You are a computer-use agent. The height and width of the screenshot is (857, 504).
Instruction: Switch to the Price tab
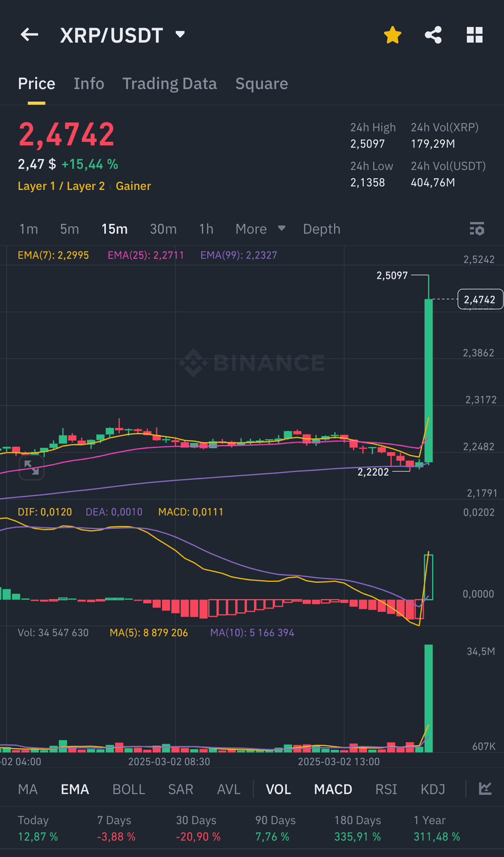pyautogui.click(x=37, y=83)
